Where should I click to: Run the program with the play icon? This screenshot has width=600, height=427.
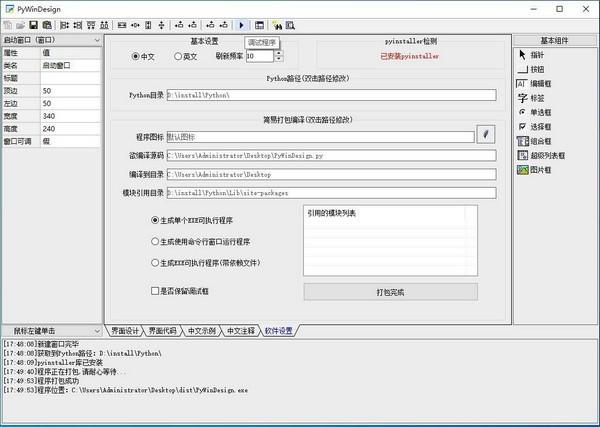(241, 26)
